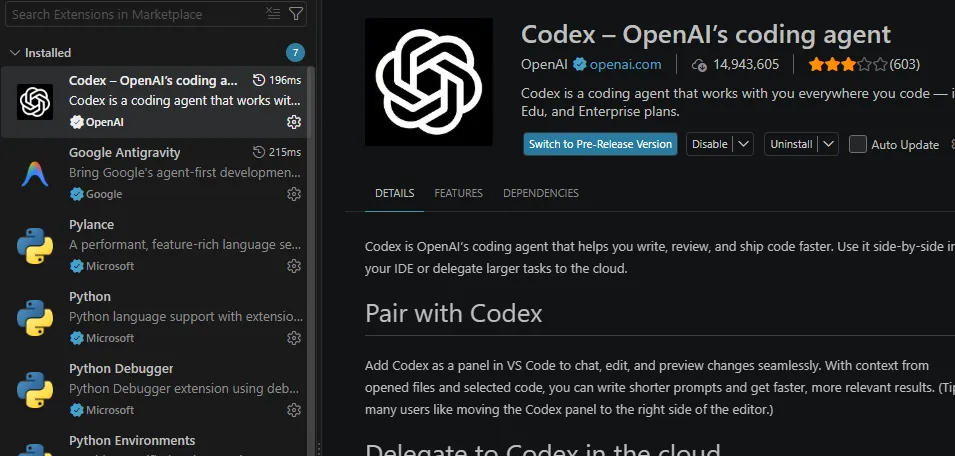The height and width of the screenshot is (456, 955).
Task: Open the openai.com publisher link
Action: click(626, 64)
